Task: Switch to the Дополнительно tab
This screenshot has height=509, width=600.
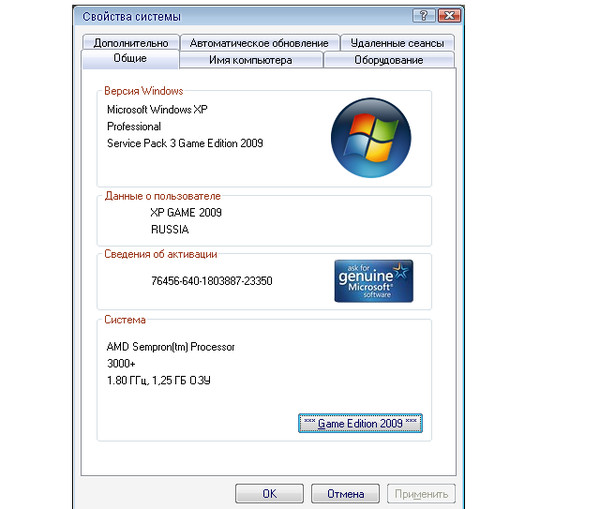Action: (131, 43)
